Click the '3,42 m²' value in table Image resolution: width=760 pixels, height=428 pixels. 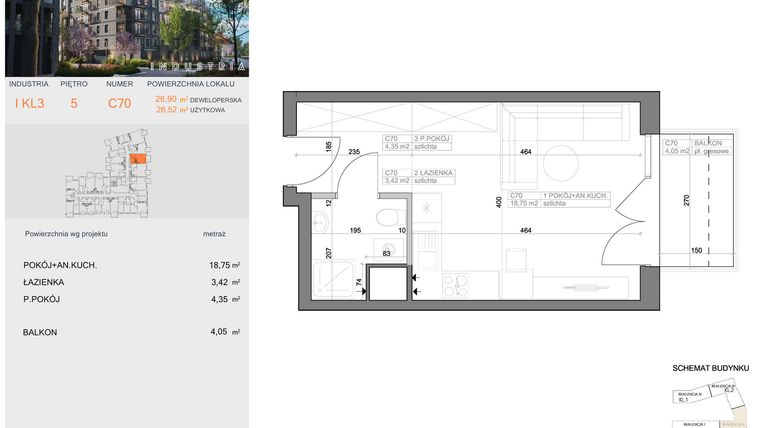tap(226, 282)
